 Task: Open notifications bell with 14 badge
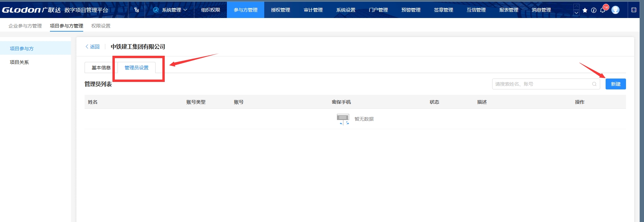(x=603, y=10)
